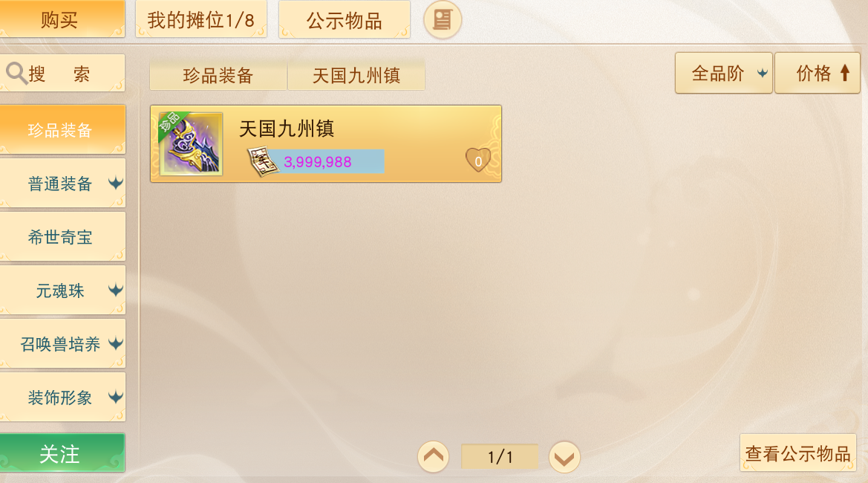
Task: Switch to the 公示物品 tab
Action: click(x=345, y=20)
